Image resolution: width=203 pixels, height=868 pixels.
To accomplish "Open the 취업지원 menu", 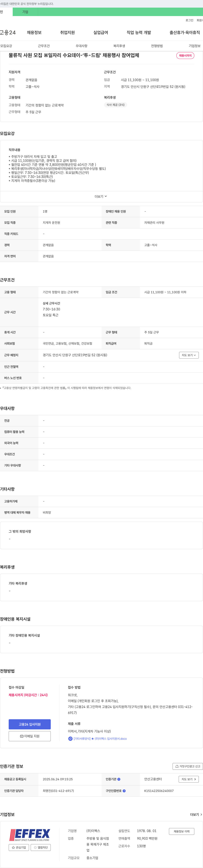I will 67,32.
